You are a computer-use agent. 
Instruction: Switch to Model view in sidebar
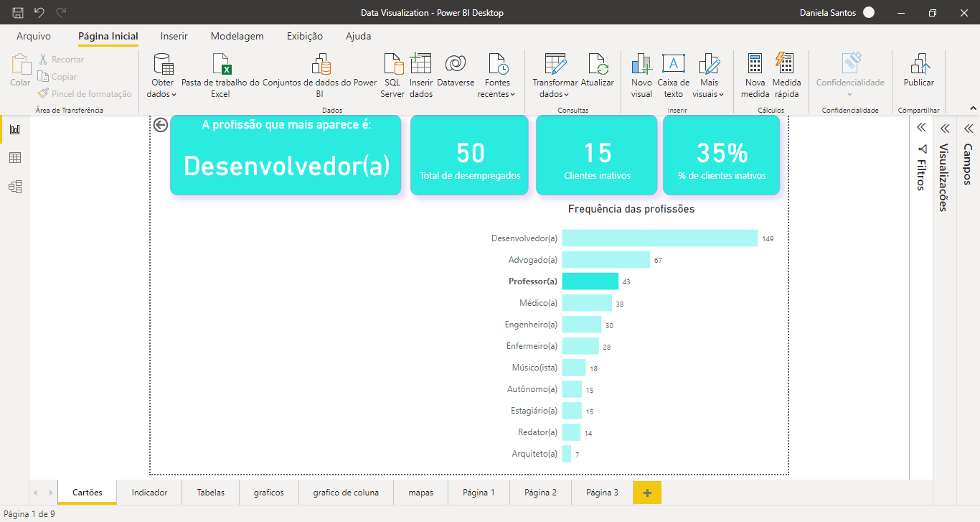tap(14, 187)
